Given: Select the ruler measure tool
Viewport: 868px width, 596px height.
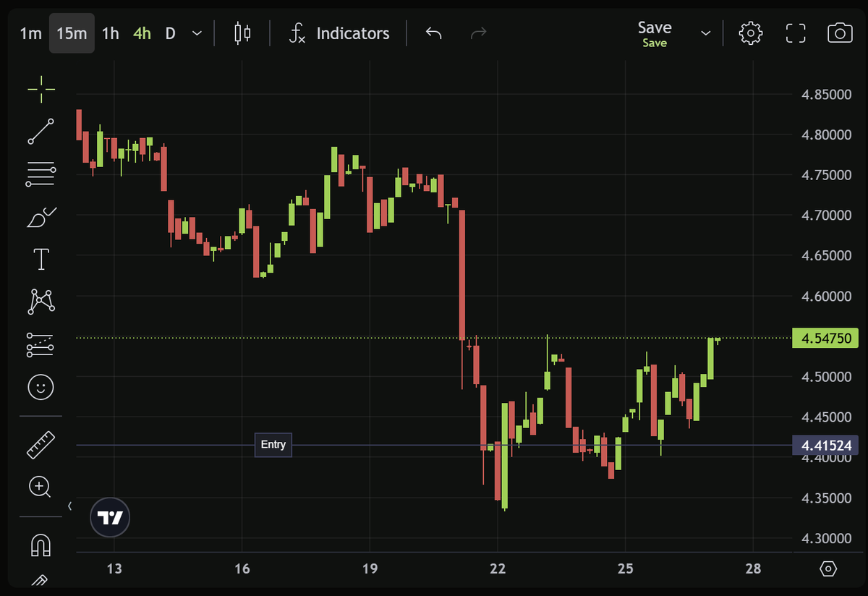Looking at the screenshot, I should point(41,444).
